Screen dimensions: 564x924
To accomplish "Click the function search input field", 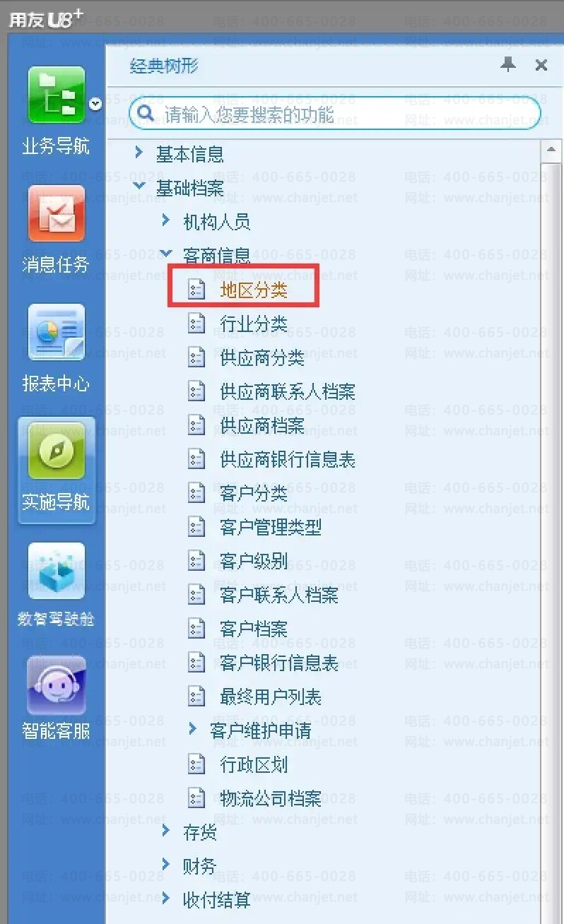I will [x=335, y=113].
